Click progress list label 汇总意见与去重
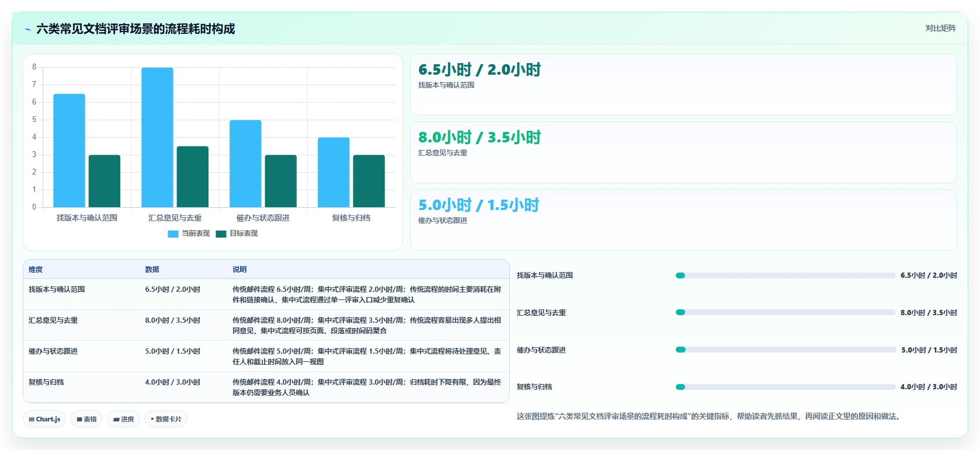980x450 pixels. coord(541,313)
